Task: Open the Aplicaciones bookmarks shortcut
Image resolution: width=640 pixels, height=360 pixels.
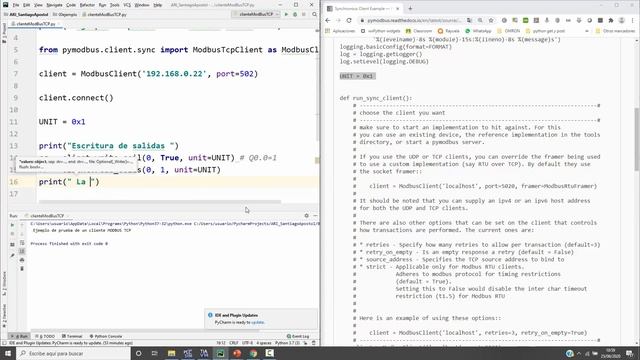Action: (x=341, y=31)
